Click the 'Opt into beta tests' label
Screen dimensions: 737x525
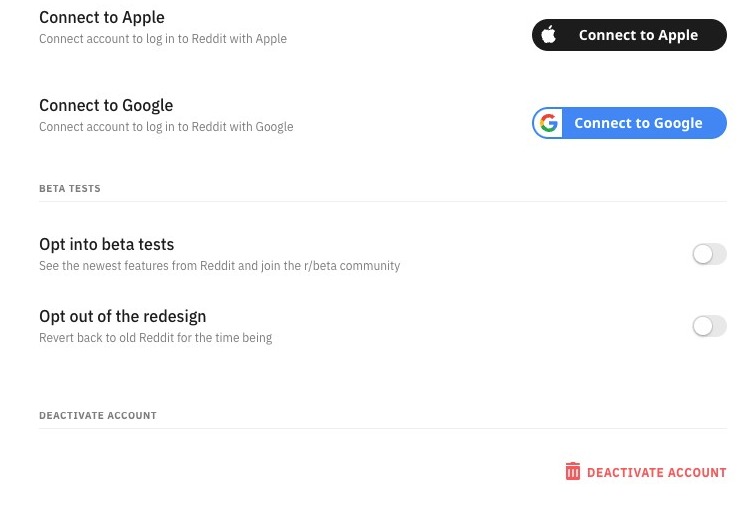[x=106, y=244]
